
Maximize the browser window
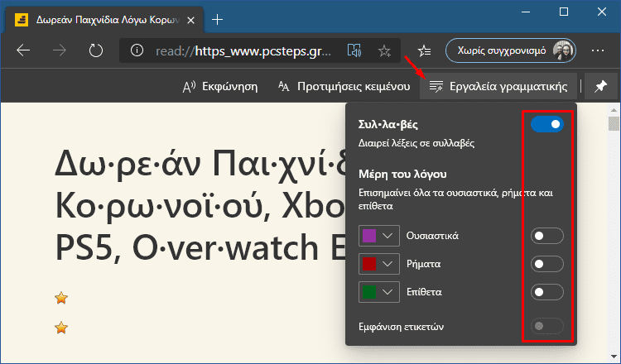(x=564, y=12)
